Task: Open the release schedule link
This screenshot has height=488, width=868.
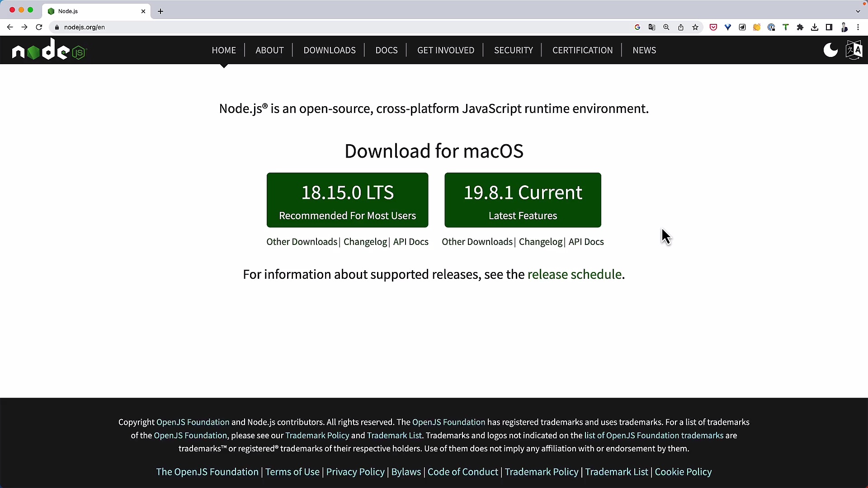Action: 574,275
